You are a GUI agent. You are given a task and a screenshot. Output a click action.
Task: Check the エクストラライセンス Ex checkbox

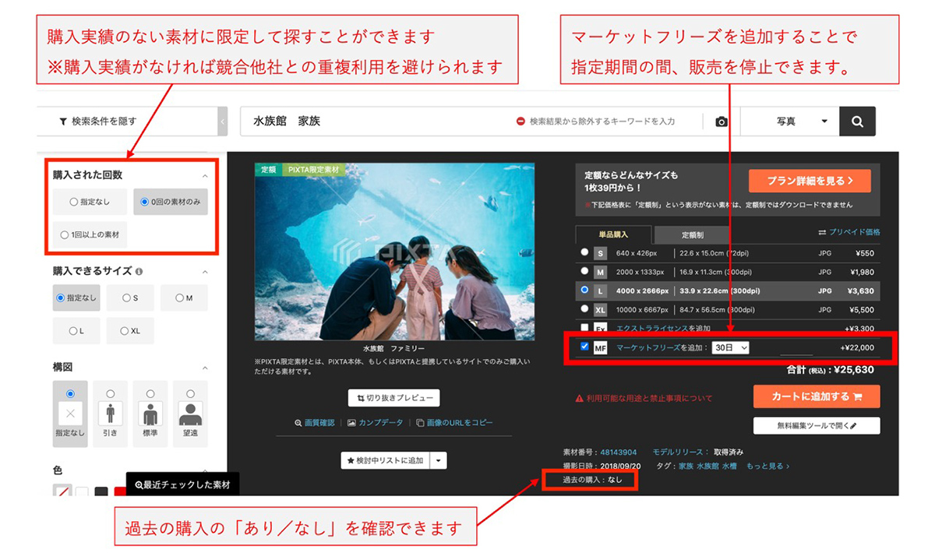point(584,327)
